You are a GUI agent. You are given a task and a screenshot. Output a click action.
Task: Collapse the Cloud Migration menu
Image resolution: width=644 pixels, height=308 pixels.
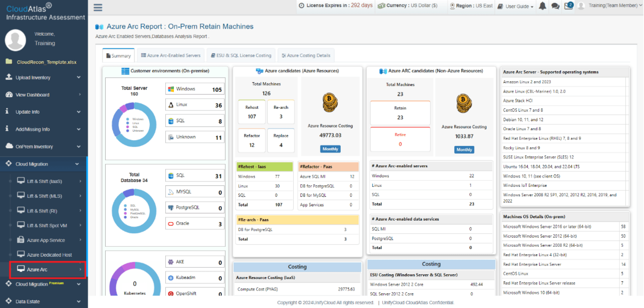click(x=44, y=164)
